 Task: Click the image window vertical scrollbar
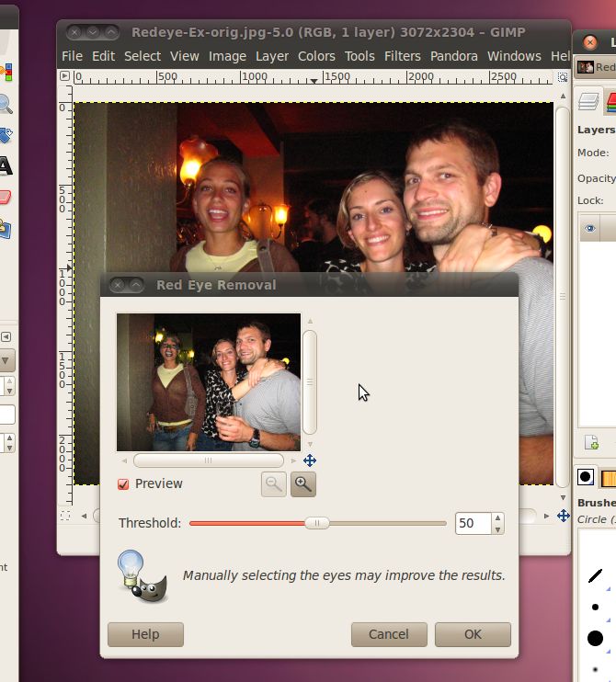coord(563,297)
